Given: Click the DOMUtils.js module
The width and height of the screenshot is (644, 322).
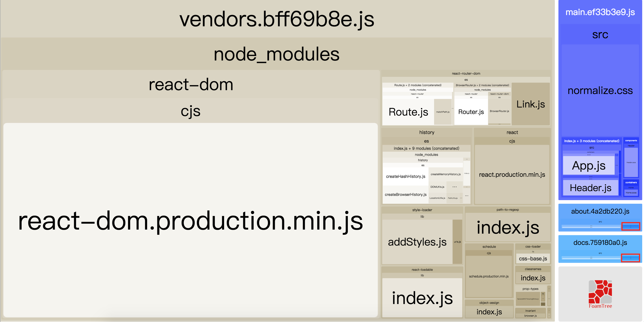Looking at the screenshot, I should pyautogui.click(x=437, y=187).
